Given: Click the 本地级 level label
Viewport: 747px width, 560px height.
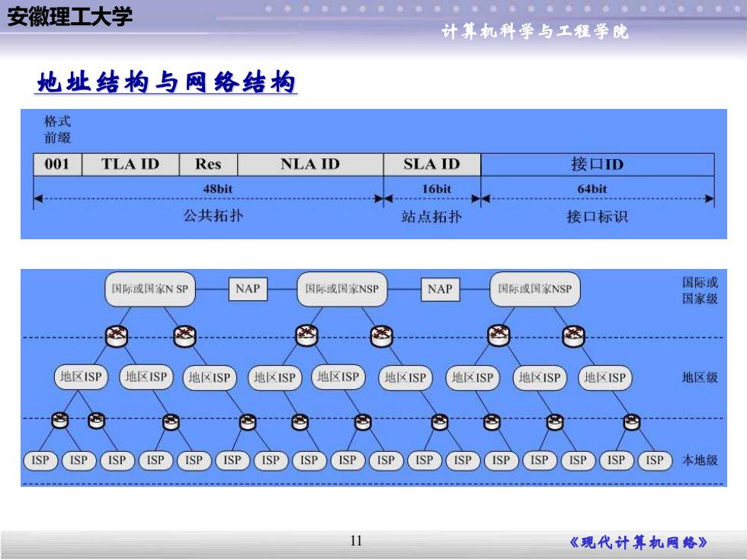Looking at the screenshot, I should (x=700, y=460).
